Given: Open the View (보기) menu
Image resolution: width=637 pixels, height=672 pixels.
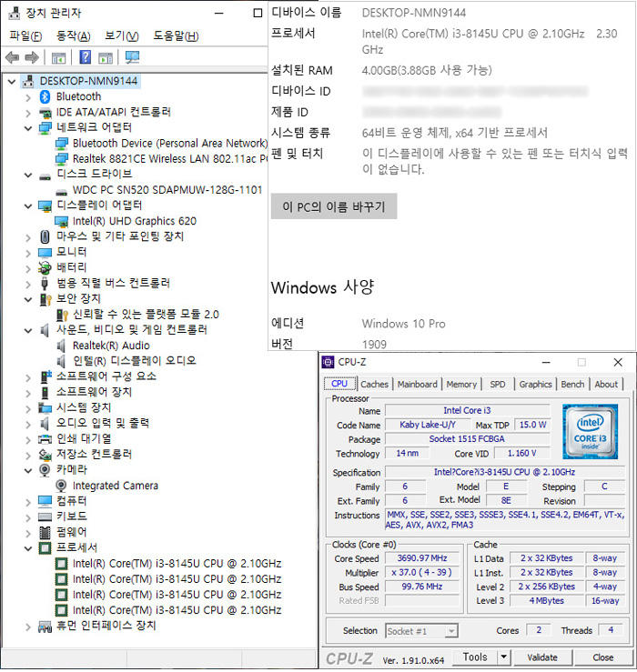Looking at the screenshot, I should (122, 36).
